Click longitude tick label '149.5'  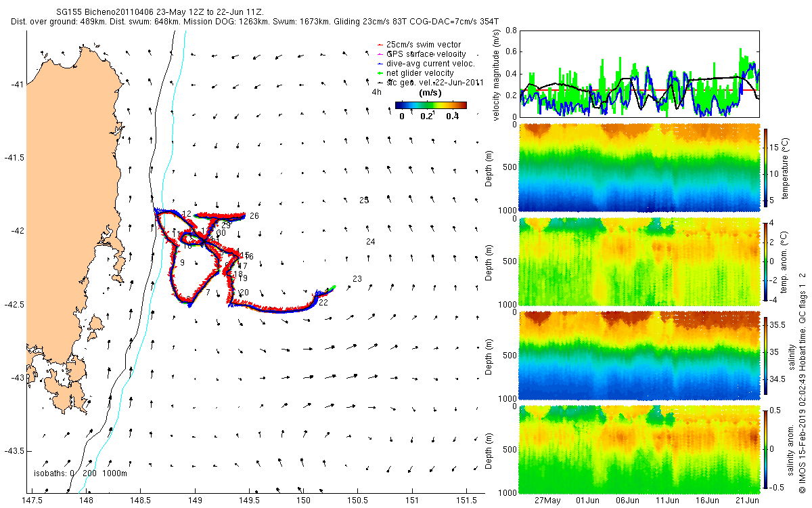point(249,501)
